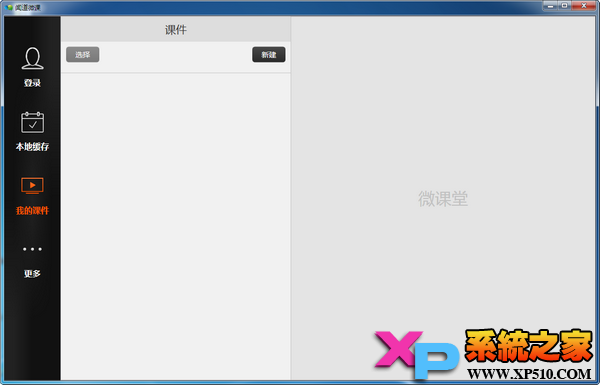Click the WWW.XP510.COM watermark text
This screenshot has width=600, height=385.
(x=530, y=374)
